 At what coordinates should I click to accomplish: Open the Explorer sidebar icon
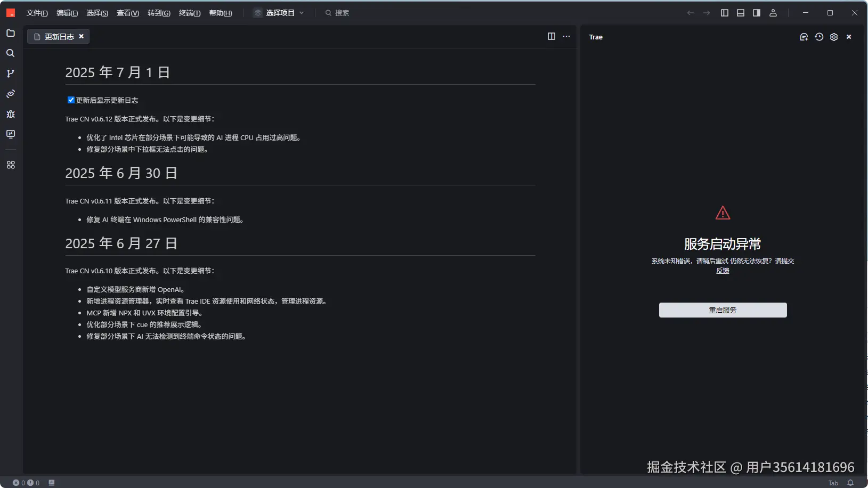click(10, 33)
